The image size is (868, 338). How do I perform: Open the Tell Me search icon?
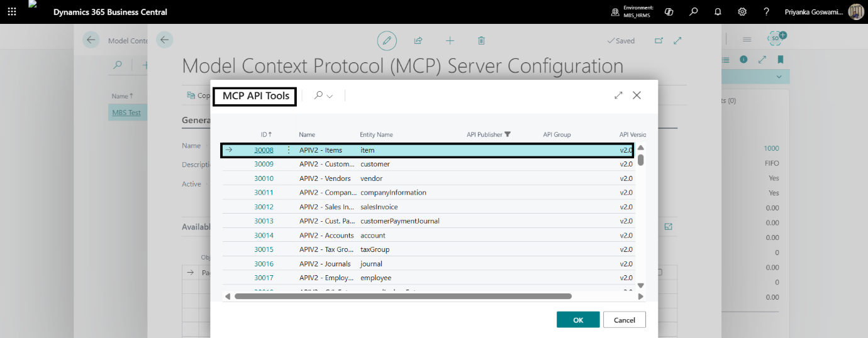pos(693,12)
